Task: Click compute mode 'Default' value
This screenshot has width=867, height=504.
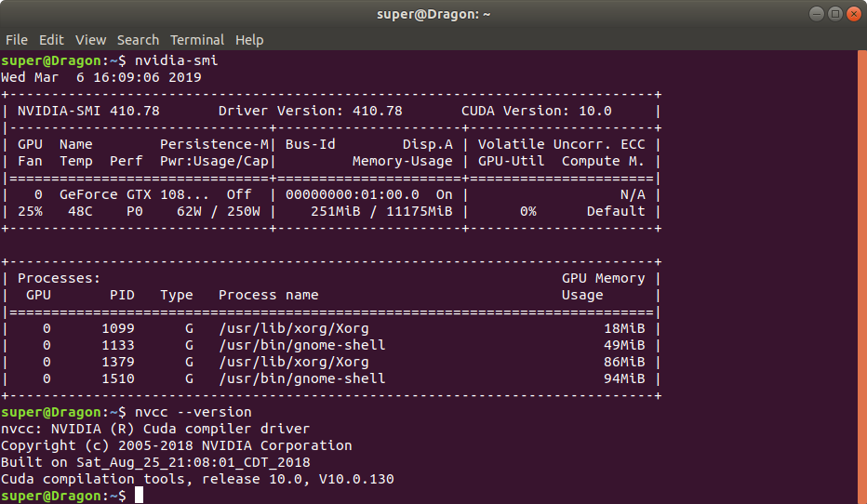Action: coord(616,211)
